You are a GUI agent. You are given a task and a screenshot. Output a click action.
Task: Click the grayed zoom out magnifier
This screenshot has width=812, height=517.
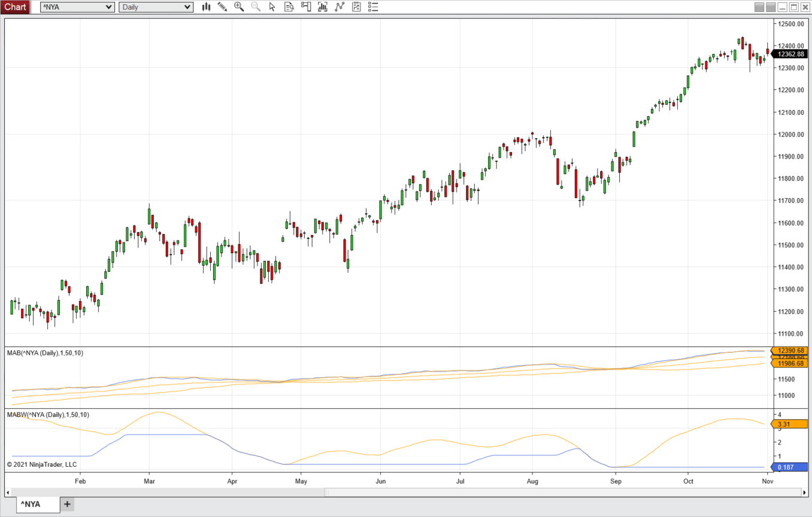pyautogui.click(x=256, y=7)
